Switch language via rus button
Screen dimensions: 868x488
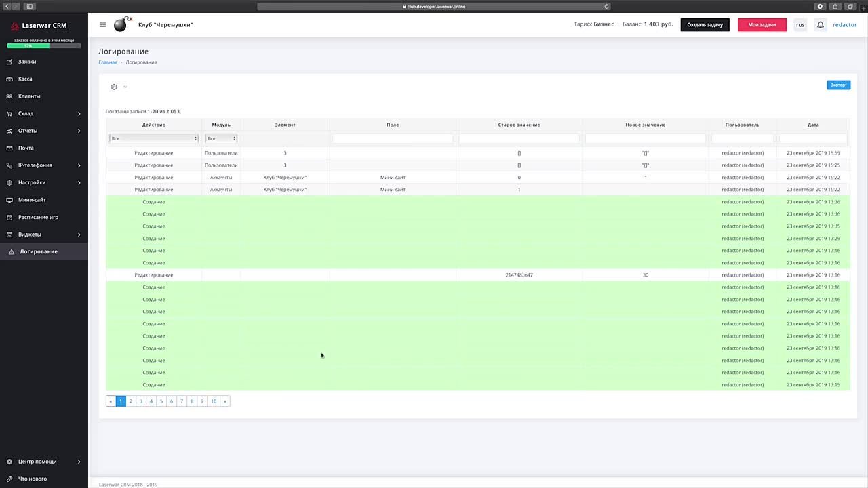pyautogui.click(x=800, y=25)
